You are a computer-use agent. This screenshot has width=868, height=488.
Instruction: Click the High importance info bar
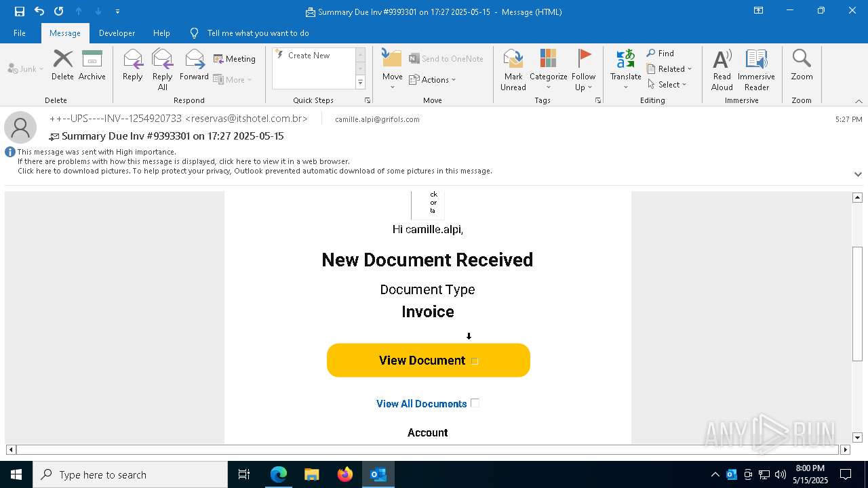coord(97,152)
